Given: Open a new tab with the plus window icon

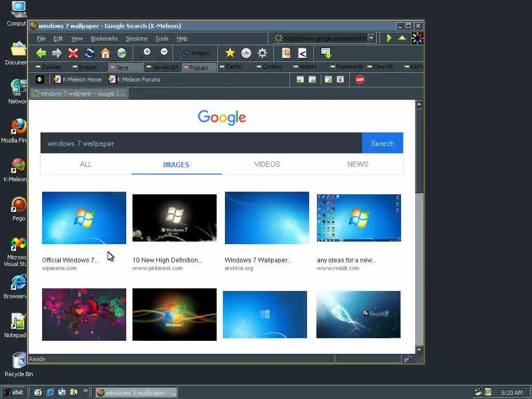Looking at the screenshot, I should click(328, 79).
